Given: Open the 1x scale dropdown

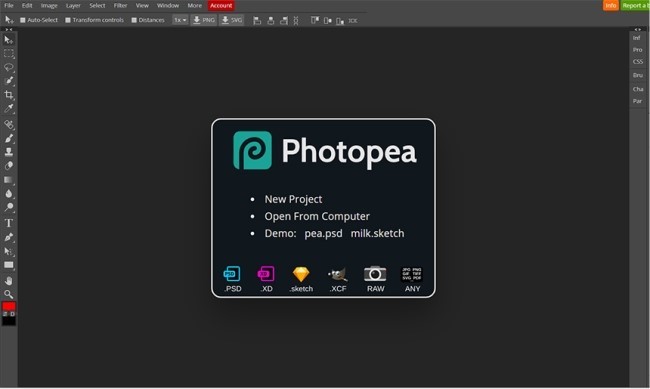Looking at the screenshot, I should click(x=180, y=20).
